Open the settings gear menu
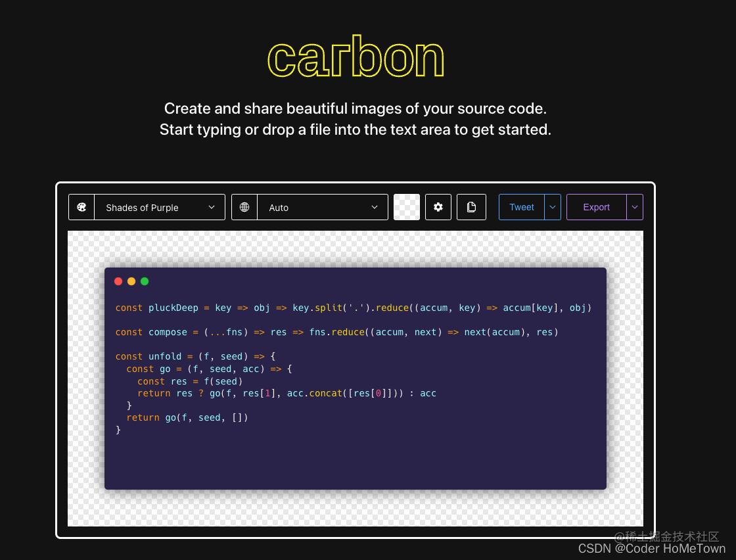 point(438,207)
